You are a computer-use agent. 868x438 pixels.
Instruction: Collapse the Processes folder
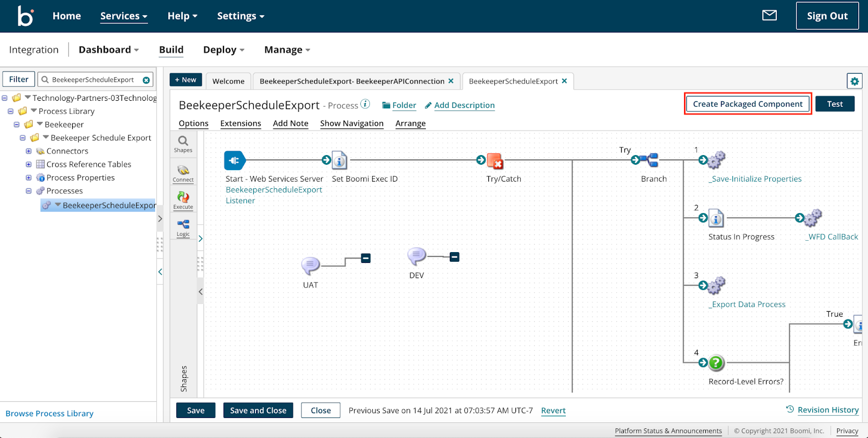pyautogui.click(x=29, y=191)
